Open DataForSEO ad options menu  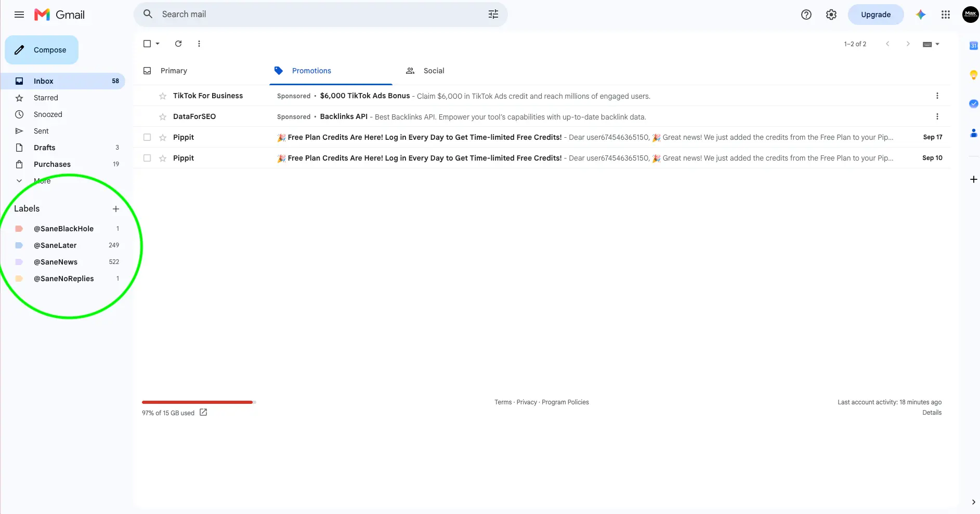tap(937, 116)
